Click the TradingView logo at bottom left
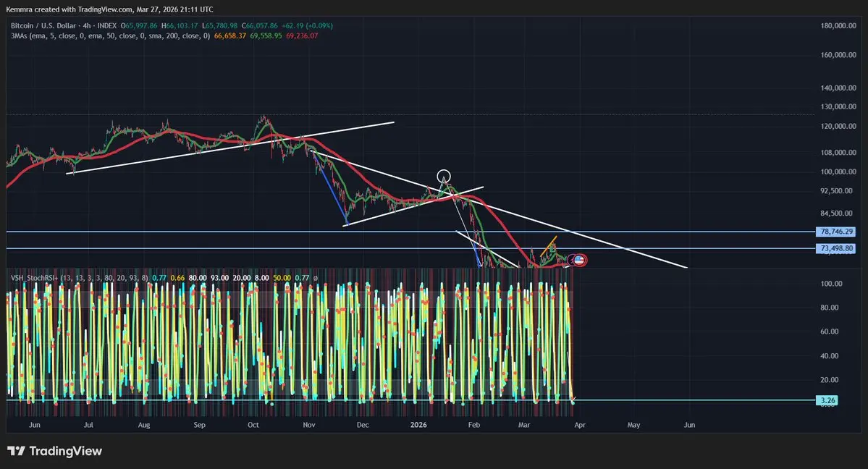 coord(54,452)
